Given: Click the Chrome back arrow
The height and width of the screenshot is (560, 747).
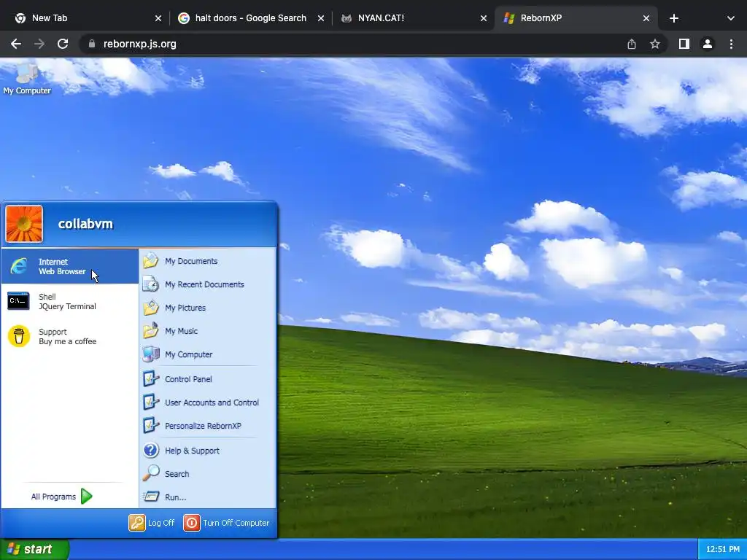Looking at the screenshot, I should point(16,44).
